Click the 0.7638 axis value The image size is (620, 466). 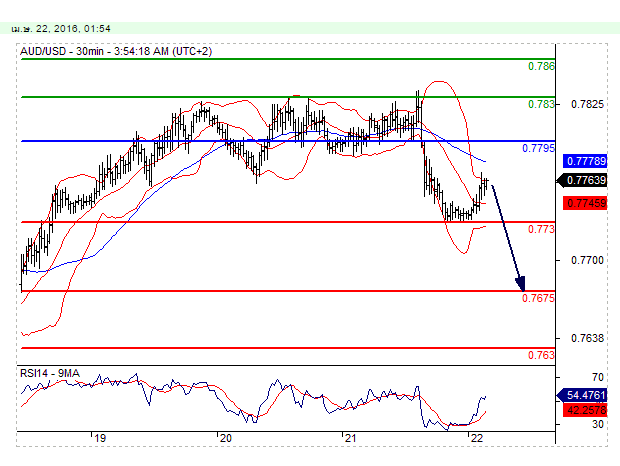[x=588, y=338]
